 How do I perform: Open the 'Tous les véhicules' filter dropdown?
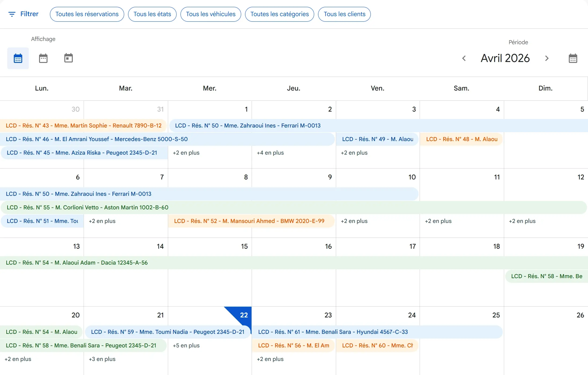[211, 14]
